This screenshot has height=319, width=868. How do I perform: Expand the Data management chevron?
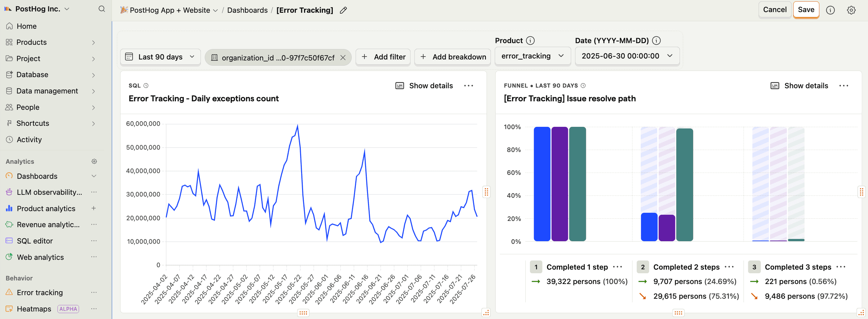(x=94, y=91)
